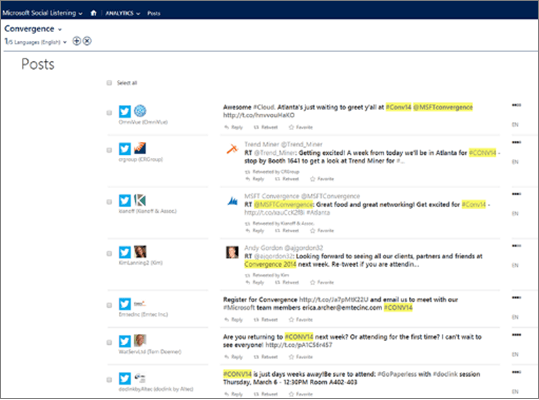The height and width of the screenshot is (400, 539).
Task: Open Tom Doerner author photo
Action: (x=140, y=340)
